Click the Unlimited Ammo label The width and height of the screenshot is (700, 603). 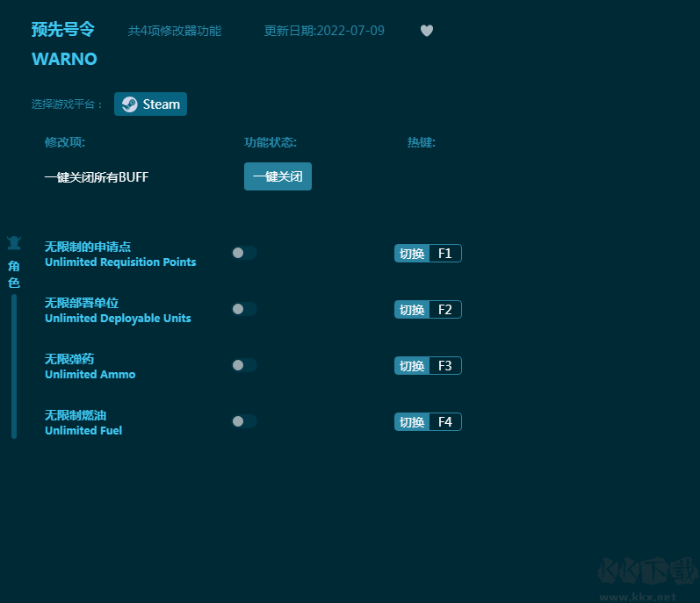coord(90,375)
